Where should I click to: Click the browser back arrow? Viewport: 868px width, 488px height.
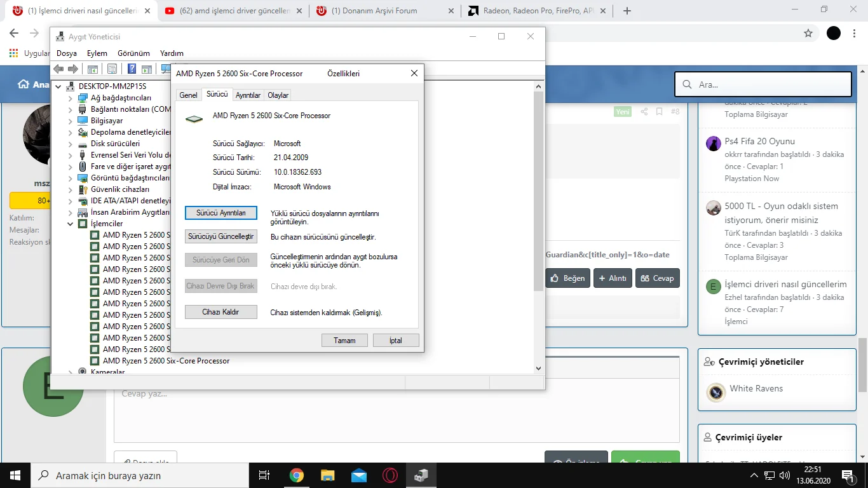coord(15,33)
